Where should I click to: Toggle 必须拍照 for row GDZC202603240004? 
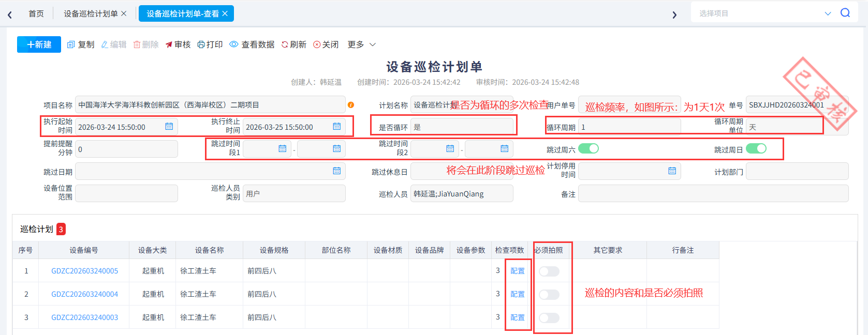[x=549, y=295]
